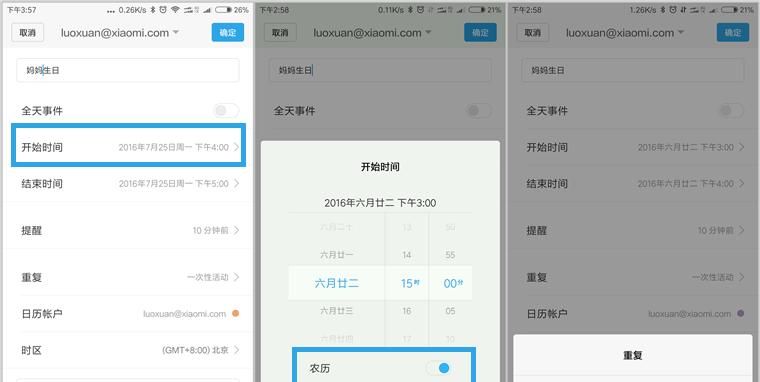Tap clock 下午3:57 in status bar
Image resolution: width=760 pixels, height=382 pixels.
[21, 10]
